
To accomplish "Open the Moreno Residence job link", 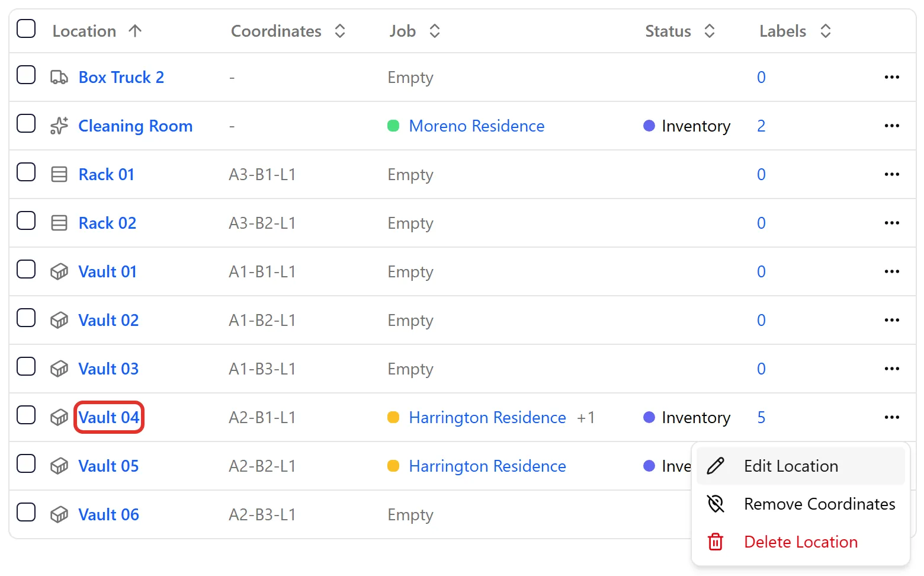I will pos(477,126).
